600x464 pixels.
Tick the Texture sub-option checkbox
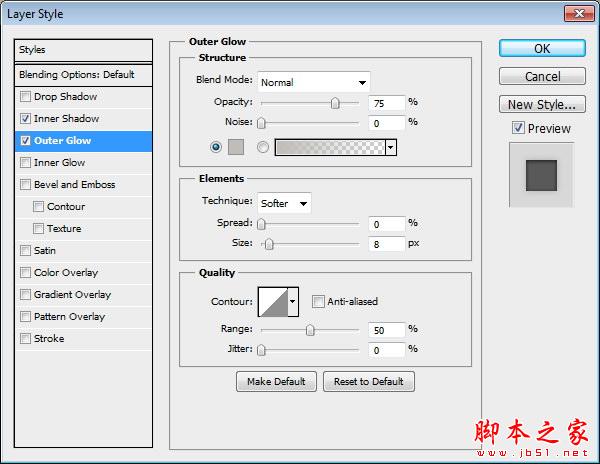coord(38,229)
